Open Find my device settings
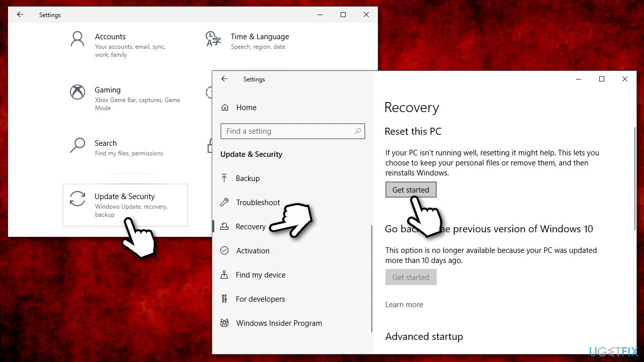This screenshot has height=362, width=644. [x=260, y=275]
